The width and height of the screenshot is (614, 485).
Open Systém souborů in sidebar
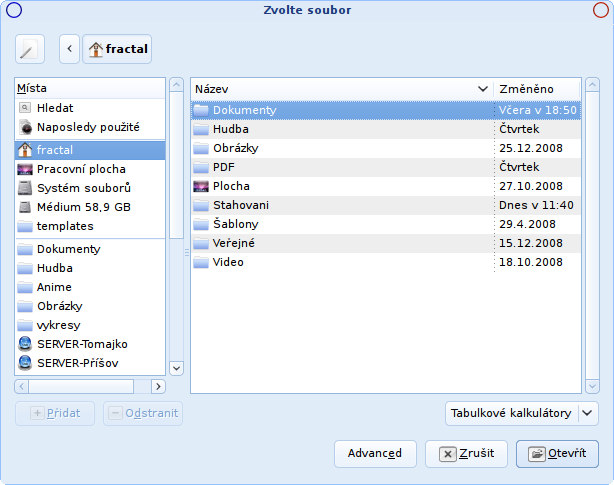click(x=90, y=188)
